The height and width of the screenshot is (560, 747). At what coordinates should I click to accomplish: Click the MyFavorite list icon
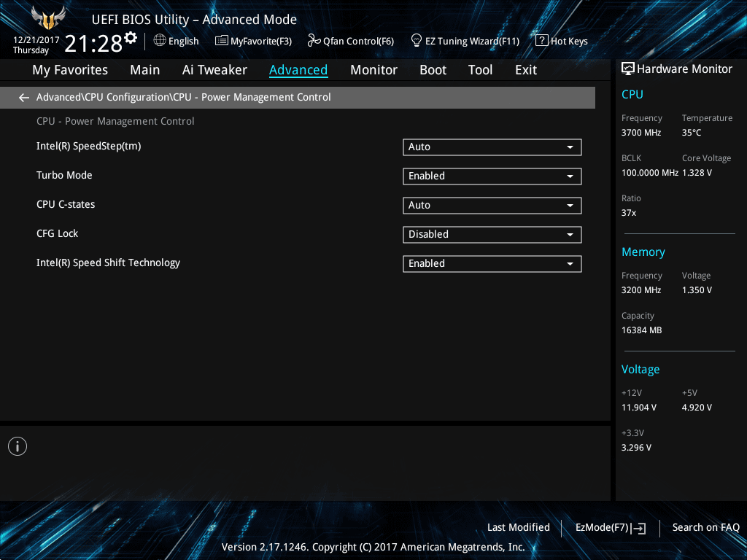coord(222,41)
